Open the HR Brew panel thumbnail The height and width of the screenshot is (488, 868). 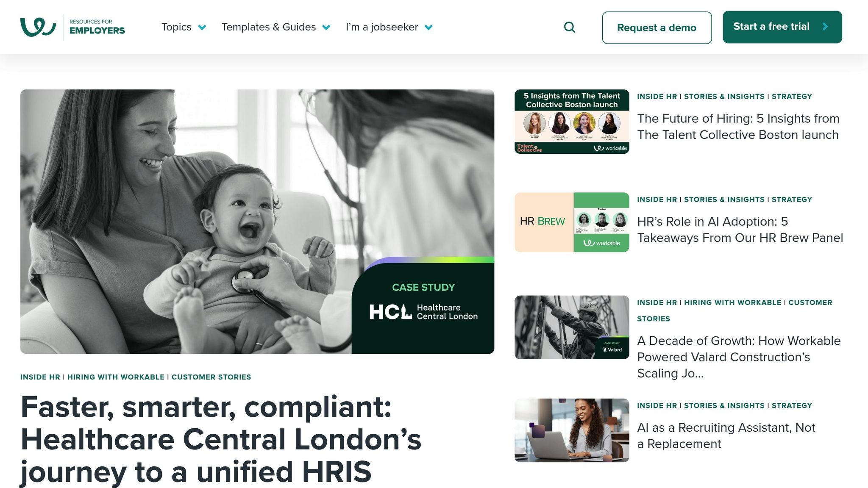point(572,222)
